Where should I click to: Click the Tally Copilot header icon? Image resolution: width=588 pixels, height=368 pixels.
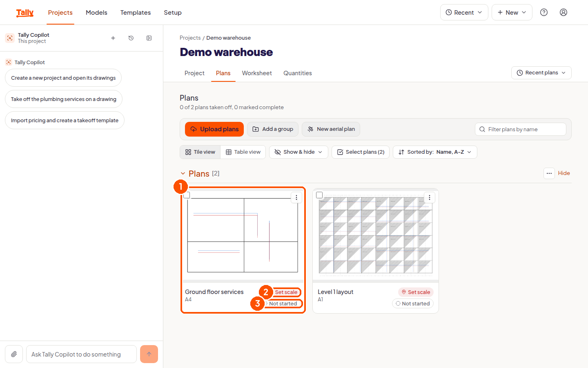tap(10, 38)
